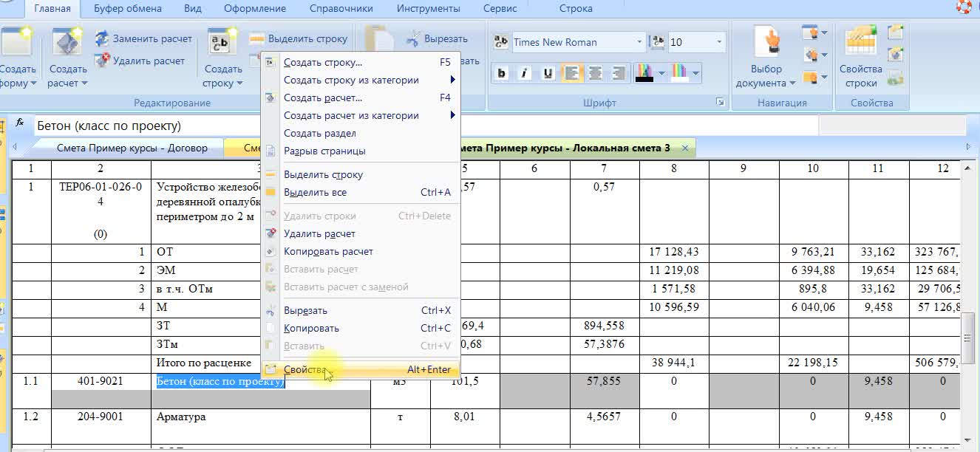
Task: Choose 'Создать расчет...' from context menu
Action: (360, 97)
